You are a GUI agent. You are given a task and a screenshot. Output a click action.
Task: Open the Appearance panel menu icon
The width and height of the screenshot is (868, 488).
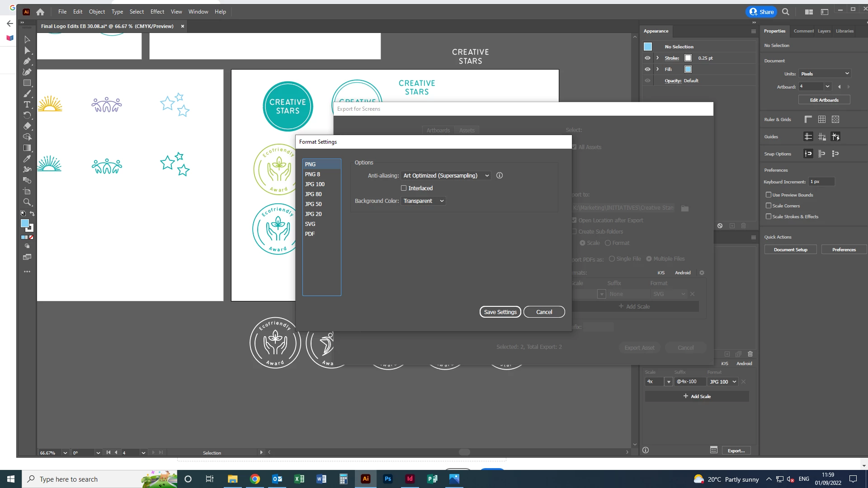[x=753, y=31]
